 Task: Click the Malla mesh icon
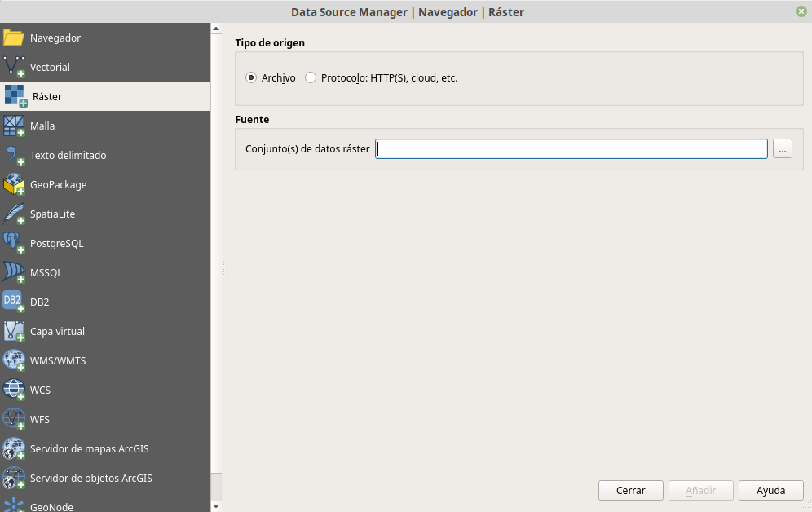pyautogui.click(x=14, y=126)
